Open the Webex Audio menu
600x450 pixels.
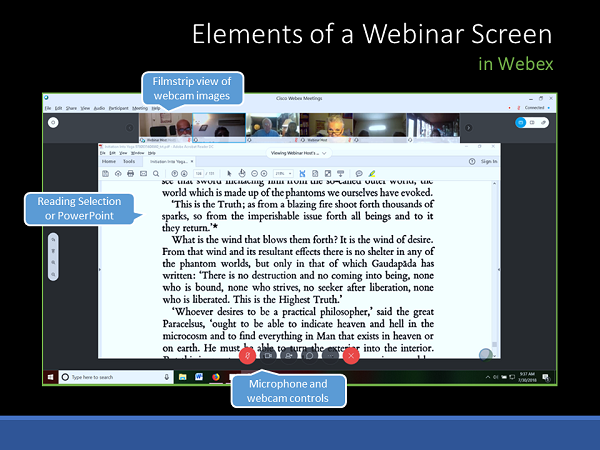[99, 108]
